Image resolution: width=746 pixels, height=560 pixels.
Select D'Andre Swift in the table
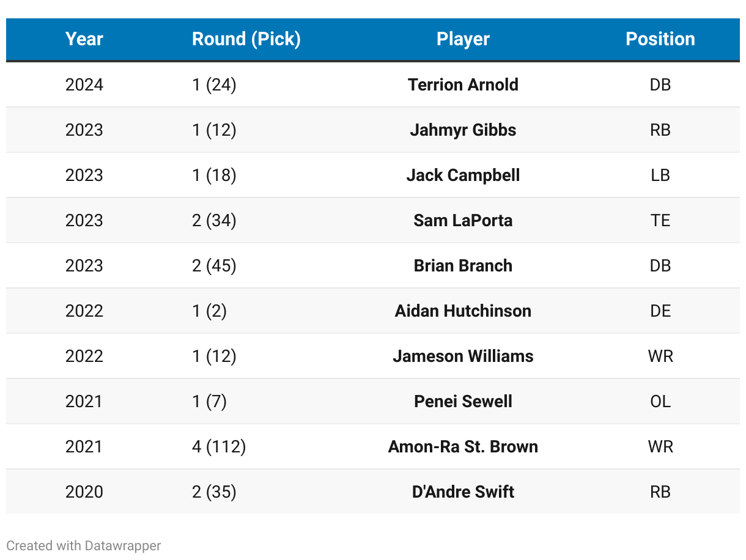(x=463, y=492)
